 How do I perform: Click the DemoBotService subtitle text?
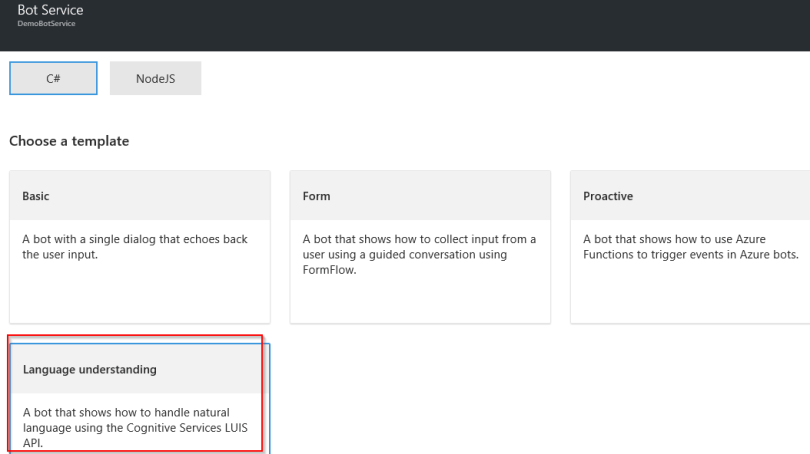click(46, 24)
